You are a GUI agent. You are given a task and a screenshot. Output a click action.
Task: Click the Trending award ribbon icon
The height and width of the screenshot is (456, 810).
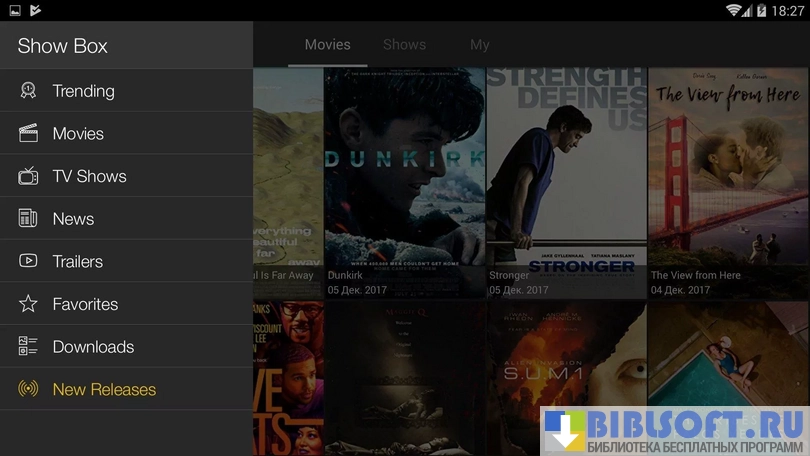point(28,91)
